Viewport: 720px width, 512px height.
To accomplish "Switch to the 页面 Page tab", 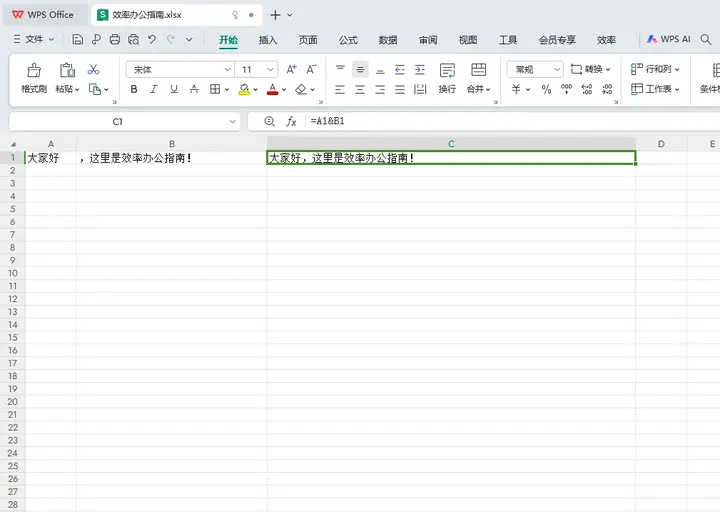I will [308, 40].
